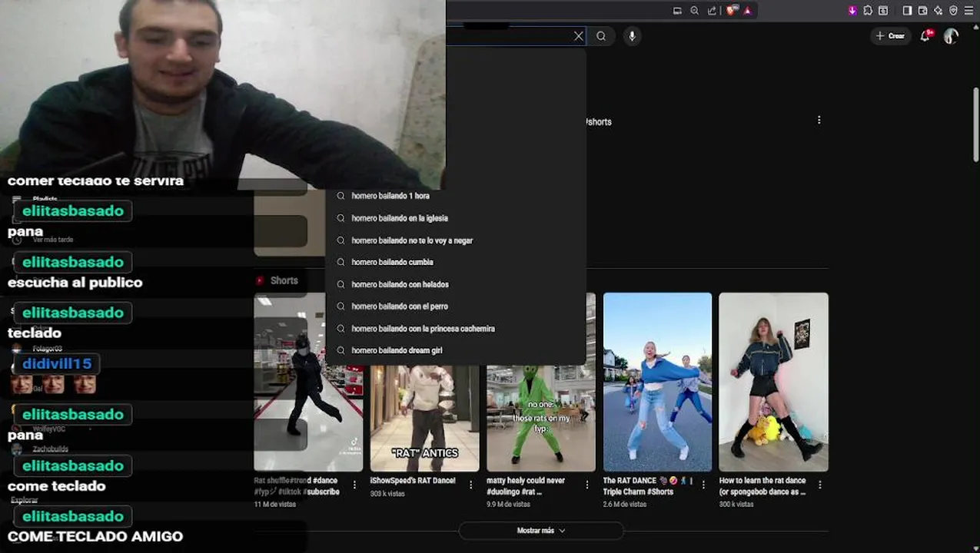
Task: Select suggestion 'homero bailando dream girl'
Action: coord(456,350)
